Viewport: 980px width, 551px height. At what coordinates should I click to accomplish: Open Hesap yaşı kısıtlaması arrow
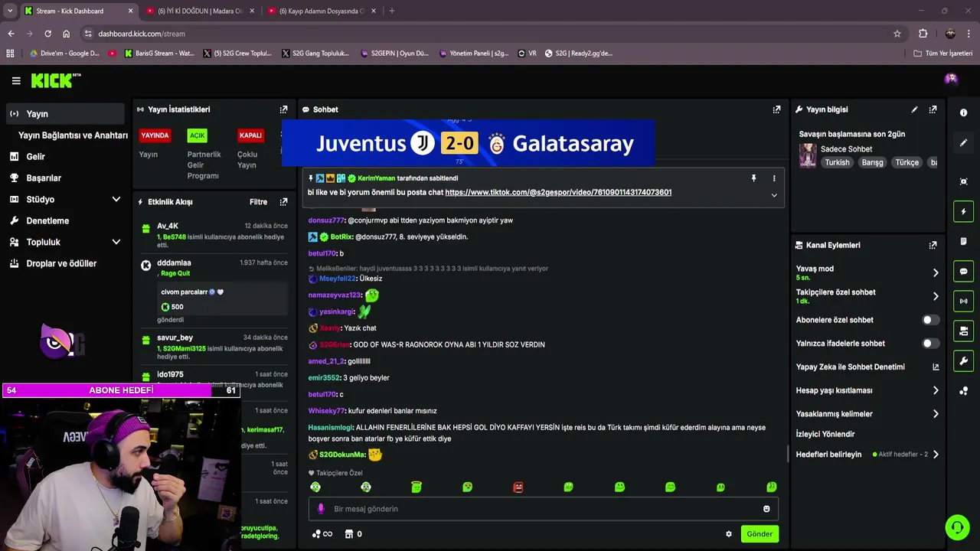[x=936, y=390]
